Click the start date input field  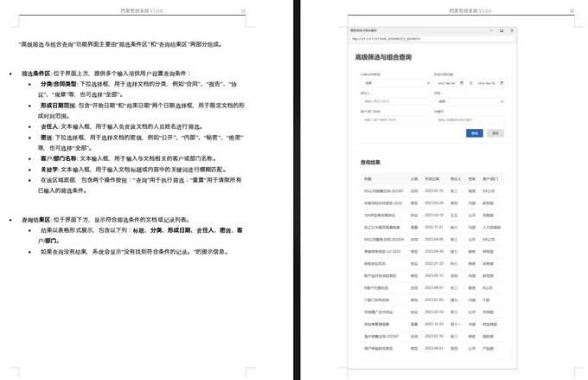click(450, 83)
